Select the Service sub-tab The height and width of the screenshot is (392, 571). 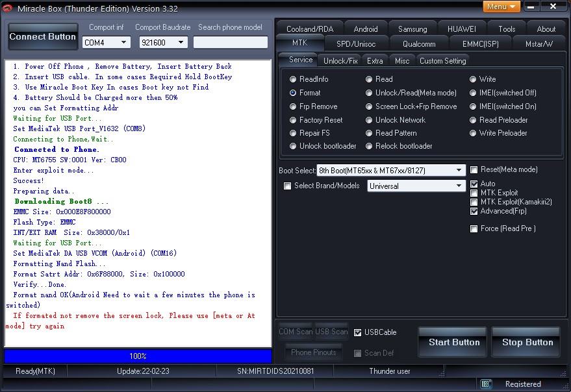click(301, 60)
